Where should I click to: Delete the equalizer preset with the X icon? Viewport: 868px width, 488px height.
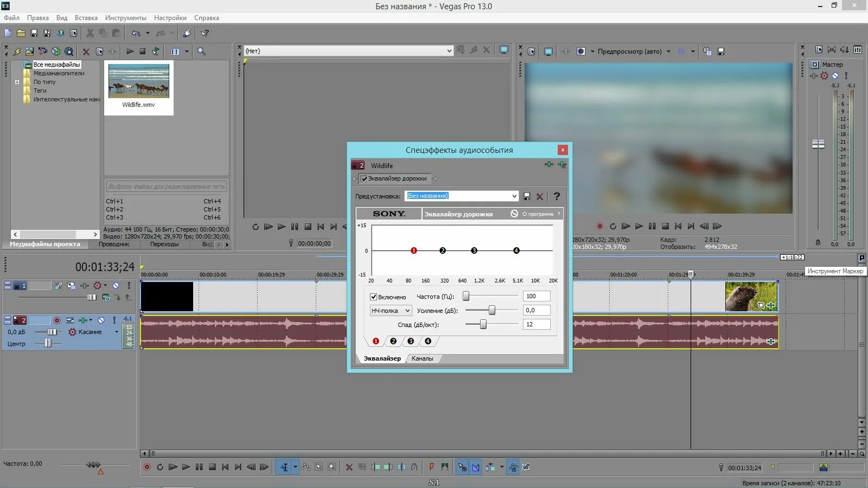coord(540,196)
